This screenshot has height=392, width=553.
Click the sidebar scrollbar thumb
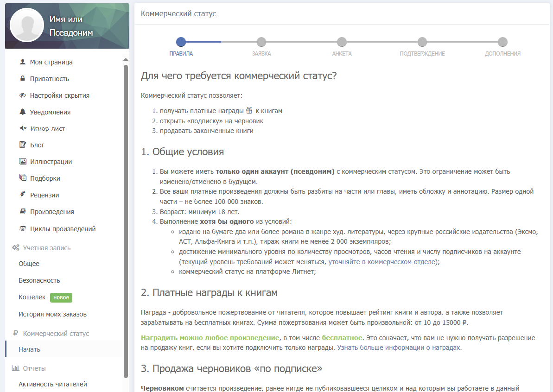click(126, 221)
